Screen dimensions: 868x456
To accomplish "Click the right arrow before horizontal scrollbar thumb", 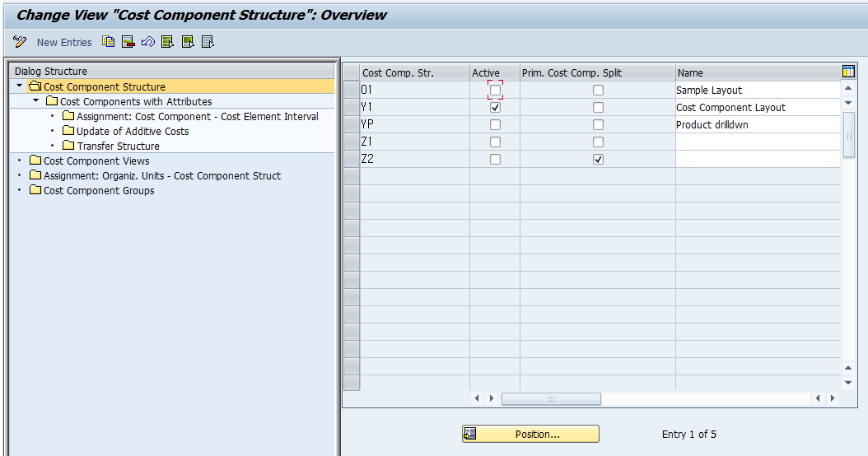I will [491, 398].
